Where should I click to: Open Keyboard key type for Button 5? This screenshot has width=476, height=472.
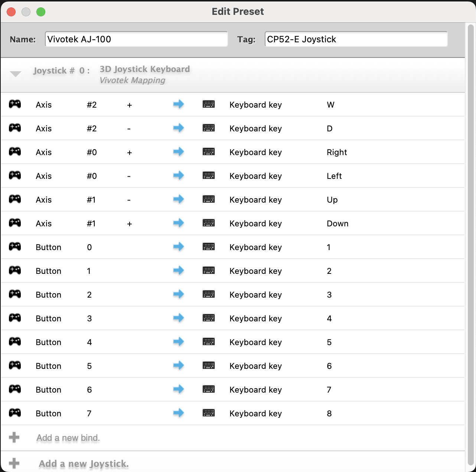pos(255,366)
